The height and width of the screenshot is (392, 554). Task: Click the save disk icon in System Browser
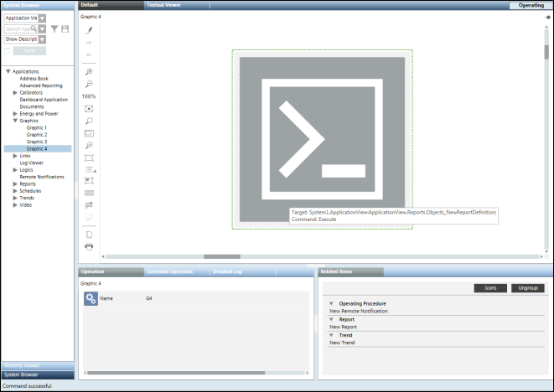(x=65, y=28)
